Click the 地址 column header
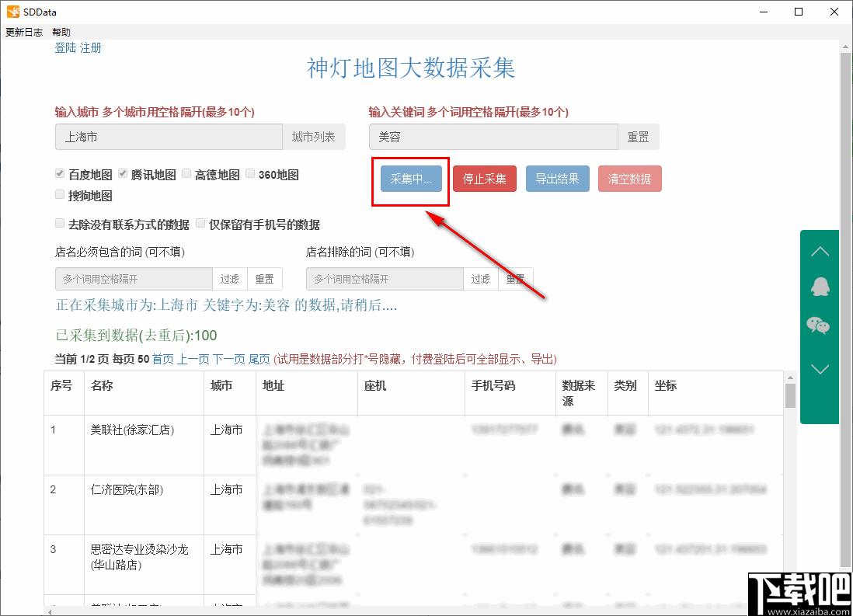Screen dimensions: 853x616 307,393
